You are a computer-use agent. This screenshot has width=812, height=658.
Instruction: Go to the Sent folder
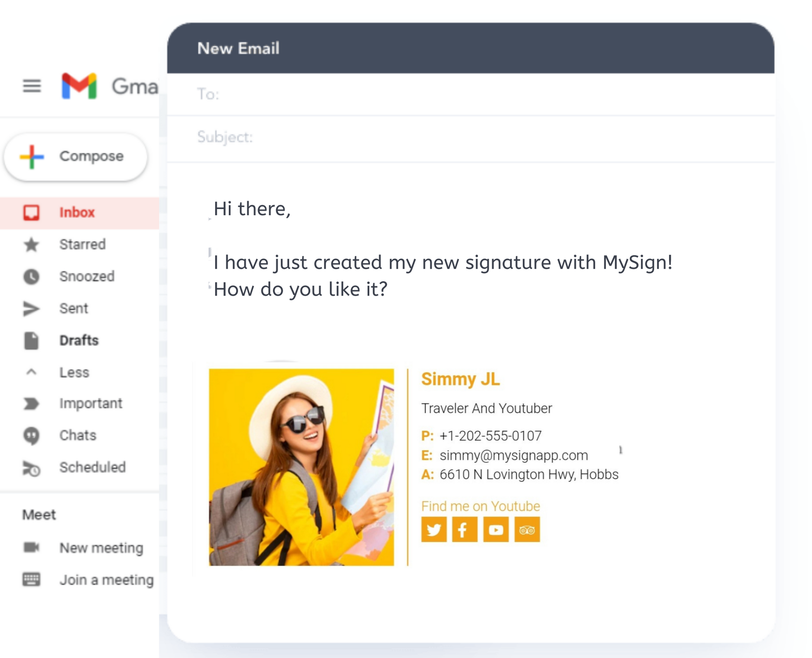74,308
